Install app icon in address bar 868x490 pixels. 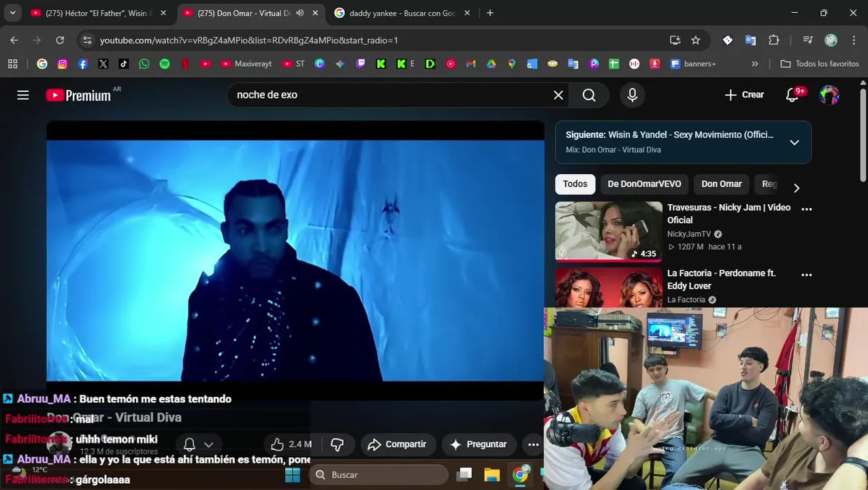click(675, 40)
